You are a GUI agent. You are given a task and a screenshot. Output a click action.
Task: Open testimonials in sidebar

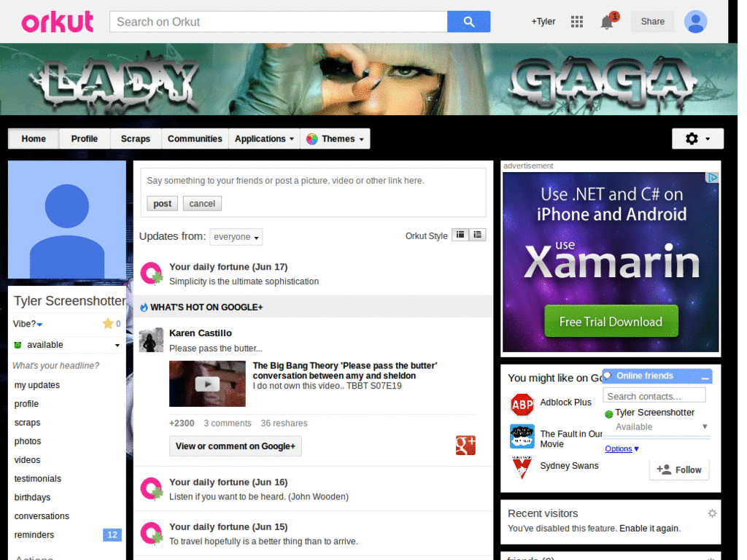[38, 478]
